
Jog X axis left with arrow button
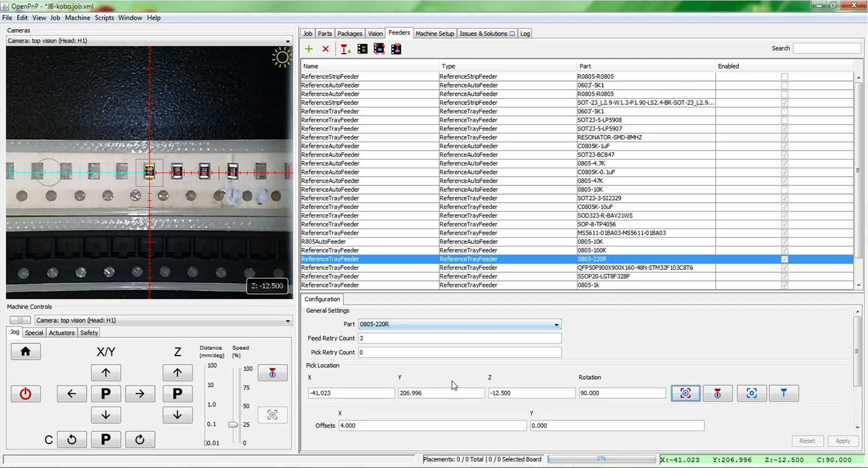(72, 394)
